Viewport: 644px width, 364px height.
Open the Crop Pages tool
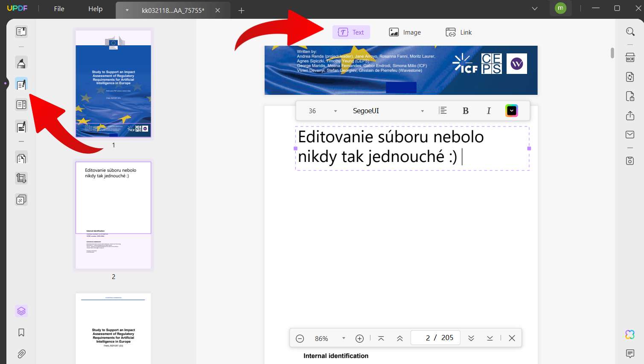(21, 178)
